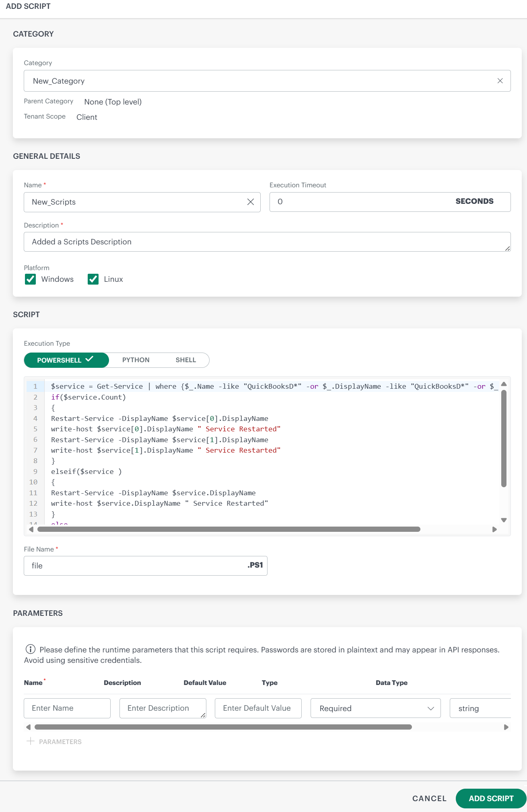Open the string data type dropdown

point(480,708)
